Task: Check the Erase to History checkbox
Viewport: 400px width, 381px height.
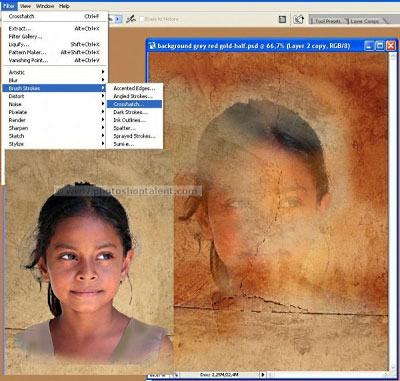Action: pyautogui.click(x=142, y=19)
